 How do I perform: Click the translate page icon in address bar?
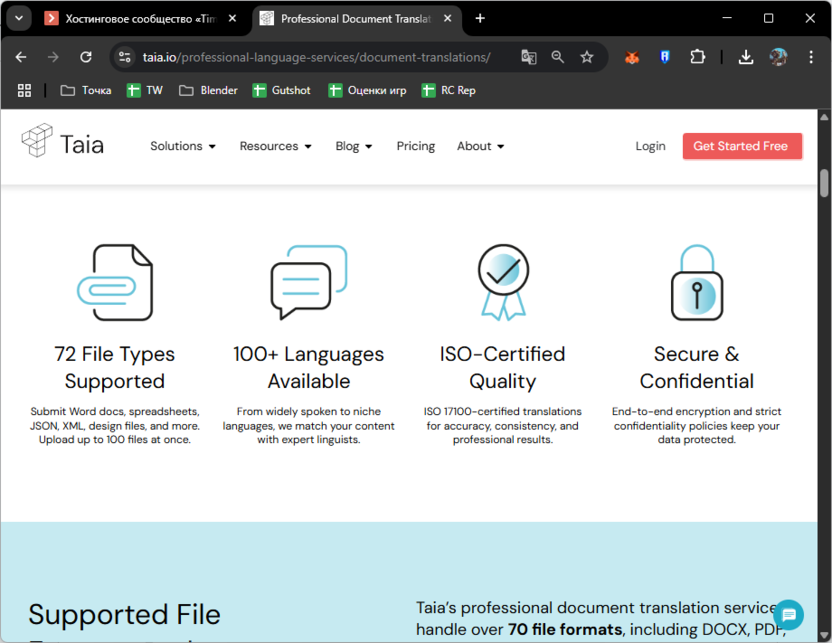click(529, 57)
